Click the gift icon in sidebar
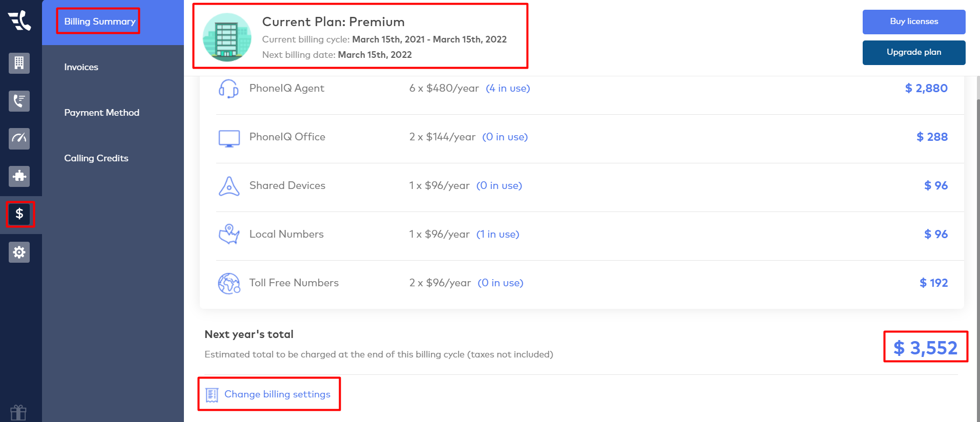The height and width of the screenshot is (422, 980). pyautogui.click(x=18, y=412)
